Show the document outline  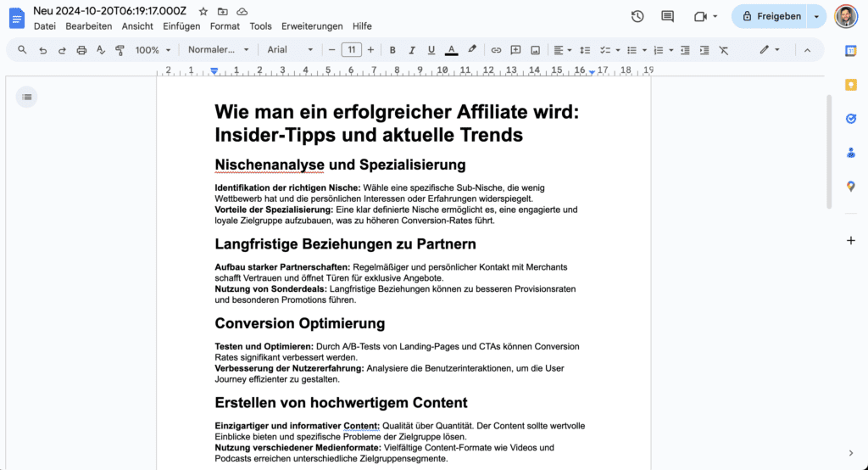point(26,97)
